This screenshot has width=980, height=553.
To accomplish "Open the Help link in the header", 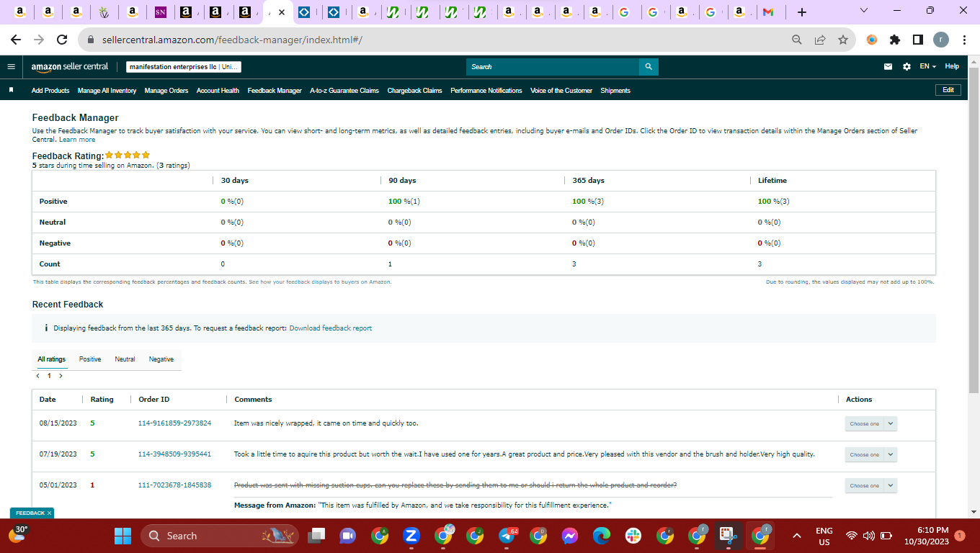I will click(952, 66).
